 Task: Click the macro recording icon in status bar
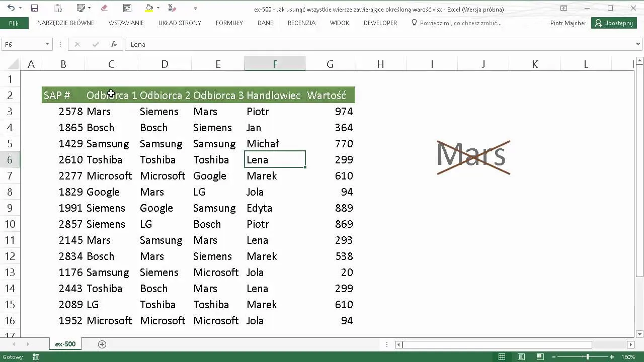[36, 357]
